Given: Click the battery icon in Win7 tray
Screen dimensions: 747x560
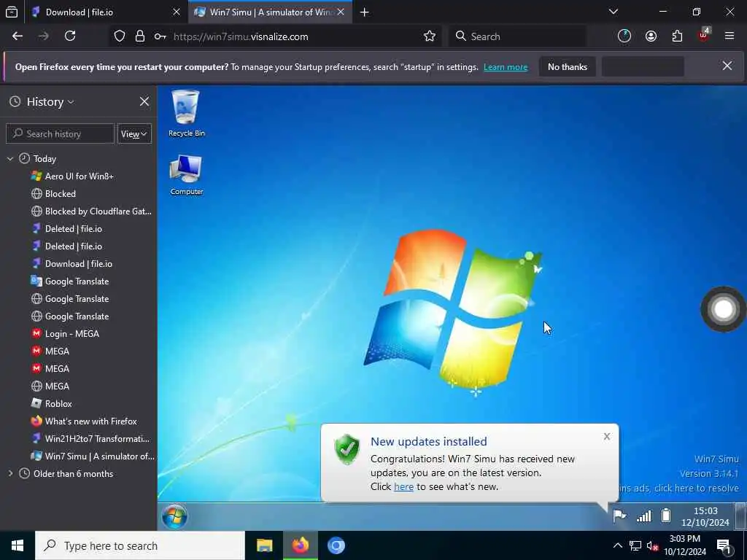Looking at the screenshot, I should 666,516.
